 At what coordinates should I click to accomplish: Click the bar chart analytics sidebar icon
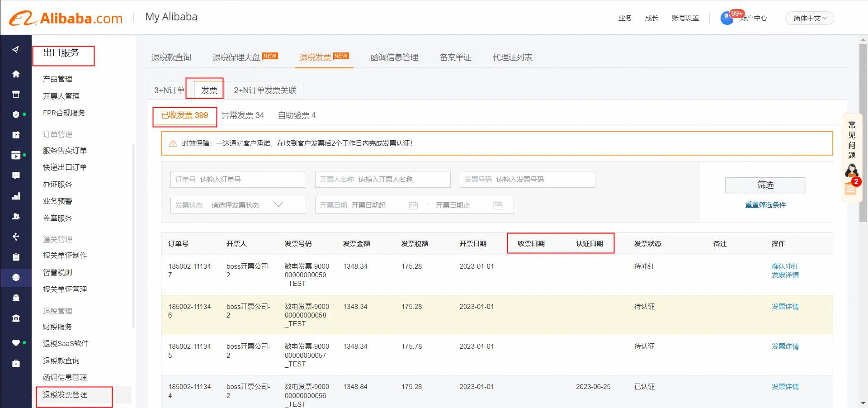[16, 196]
